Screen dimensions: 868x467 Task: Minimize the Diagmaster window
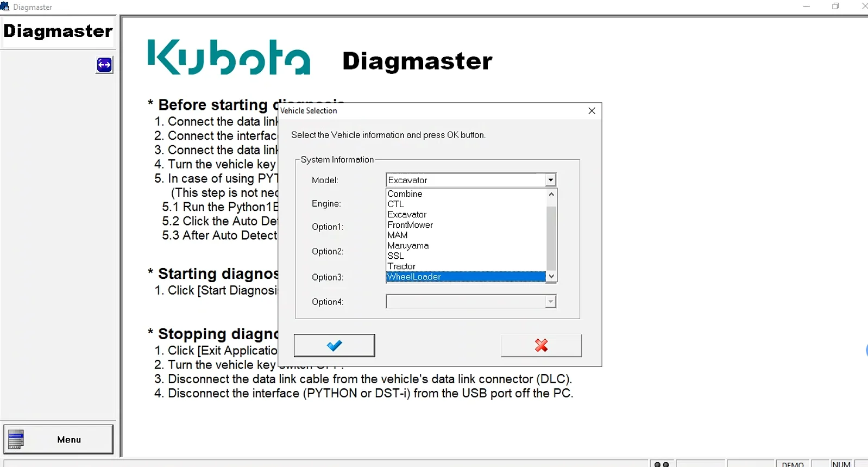coord(806,7)
